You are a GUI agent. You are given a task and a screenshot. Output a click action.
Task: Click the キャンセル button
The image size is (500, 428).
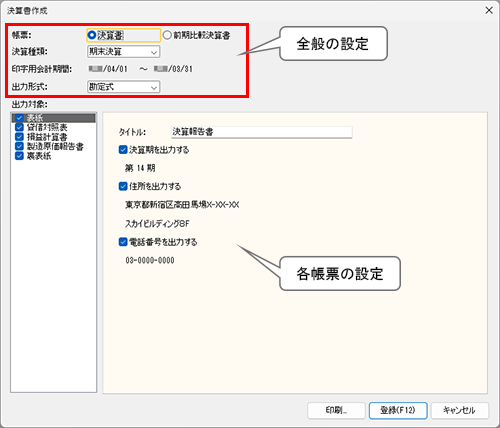click(x=460, y=410)
